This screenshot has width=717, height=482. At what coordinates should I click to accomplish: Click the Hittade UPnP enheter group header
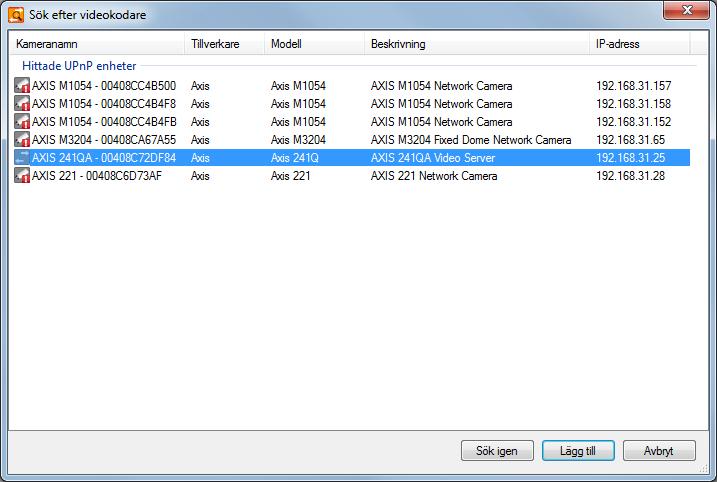pyautogui.click(x=79, y=66)
